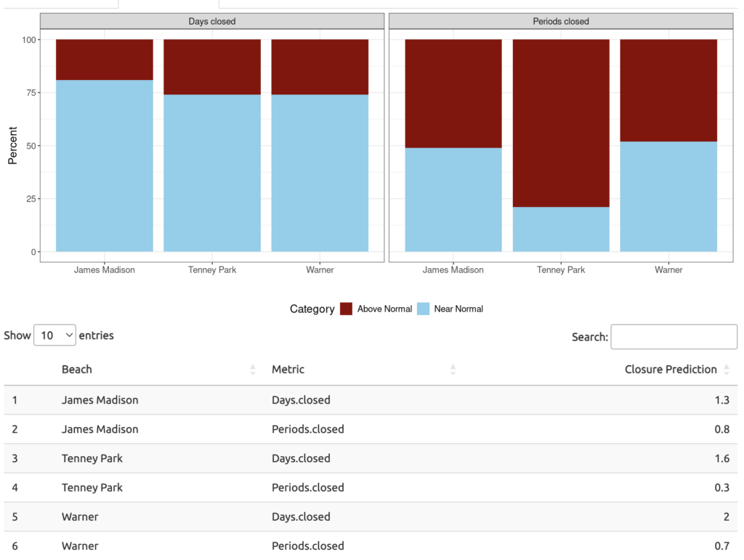Select the Days closed panel header
Viewport: 744px width, 560px height.
click(x=211, y=22)
